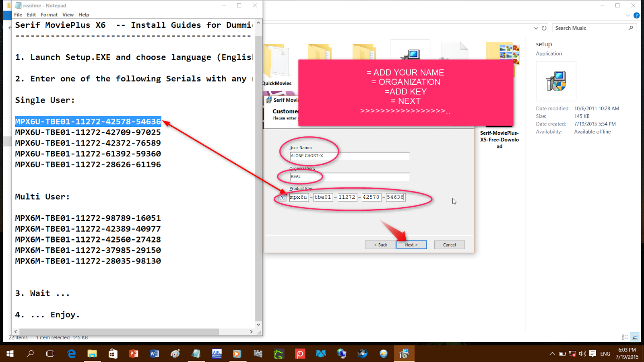644x362 pixels.
Task: Click the highlighted serial ending 54636
Action: pos(88,121)
